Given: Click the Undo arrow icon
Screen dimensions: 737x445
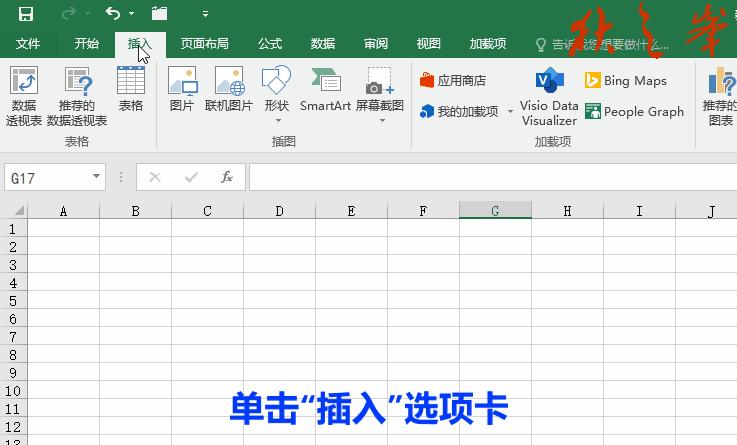Looking at the screenshot, I should [x=113, y=14].
